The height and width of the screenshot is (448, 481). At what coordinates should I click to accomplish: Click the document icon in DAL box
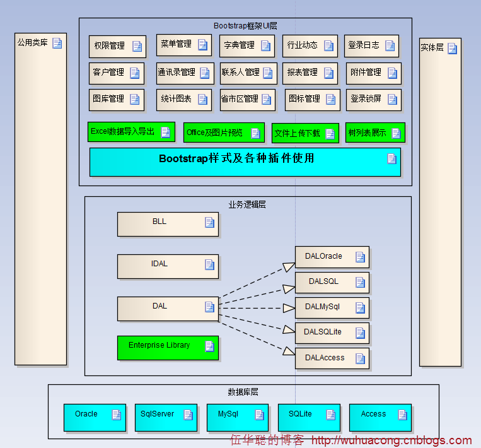point(209,307)
